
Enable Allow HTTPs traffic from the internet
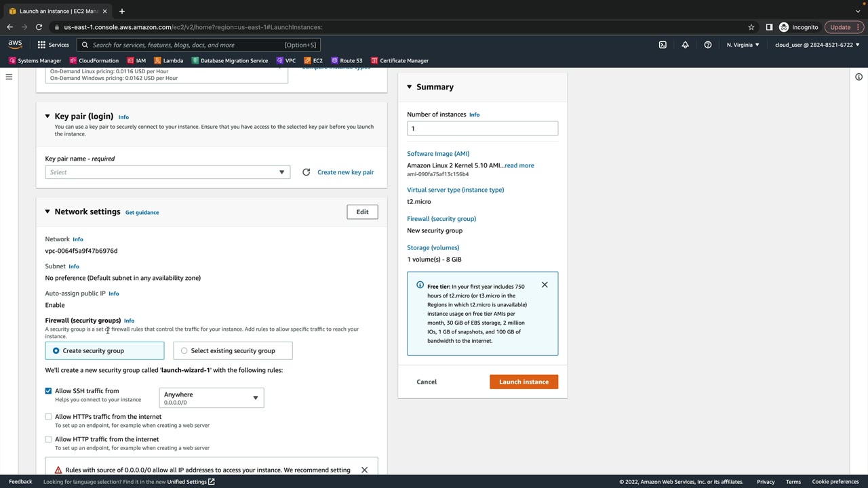[48, 417]
